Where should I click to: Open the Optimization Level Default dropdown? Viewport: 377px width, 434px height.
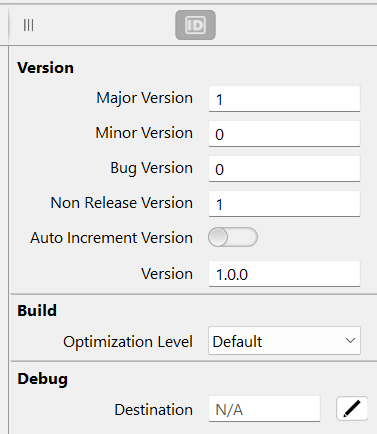click(284, 341)
